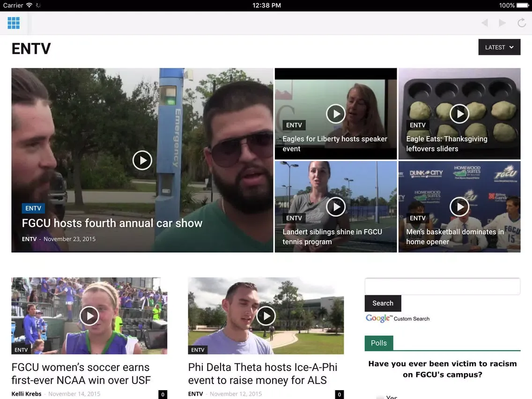Click ENTV tag on Eagle Eats tile
The width and height of the screenshot is (532, 399).
(418, 125)
